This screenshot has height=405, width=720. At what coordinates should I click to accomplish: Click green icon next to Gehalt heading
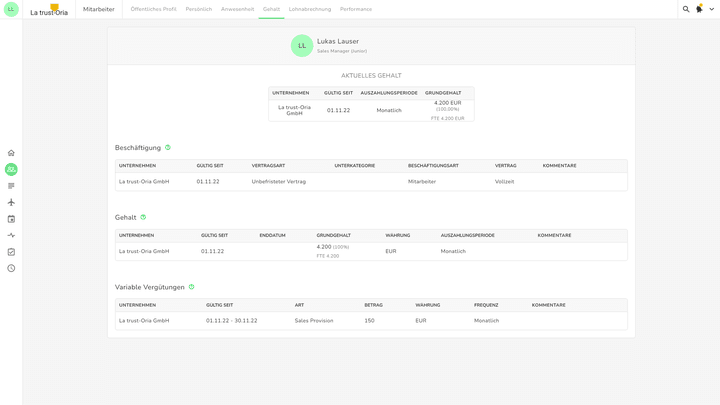[143, 217]
